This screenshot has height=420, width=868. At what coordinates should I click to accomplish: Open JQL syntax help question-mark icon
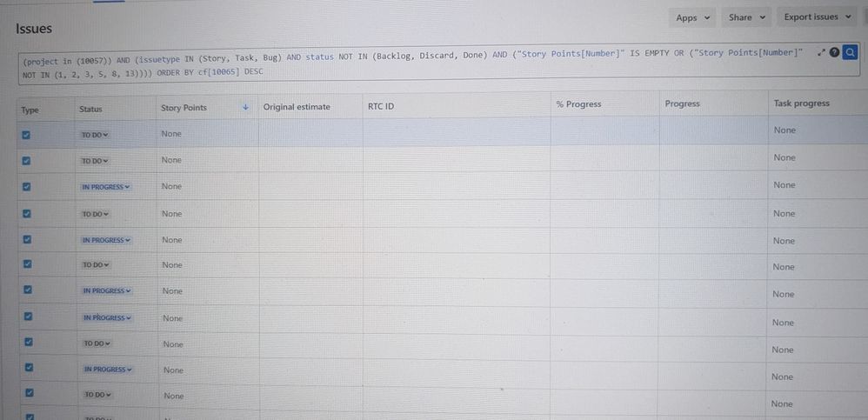(835, 53)
